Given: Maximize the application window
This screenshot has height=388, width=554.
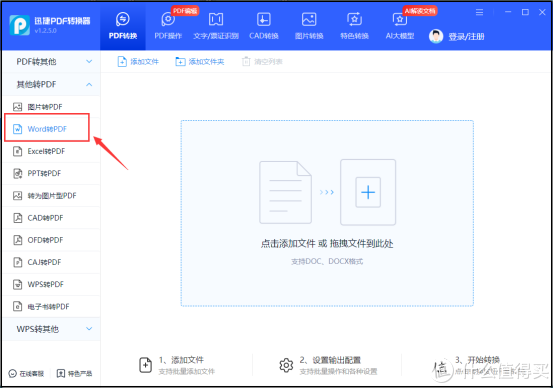Looking at the screenshot, I should [525, 12].
